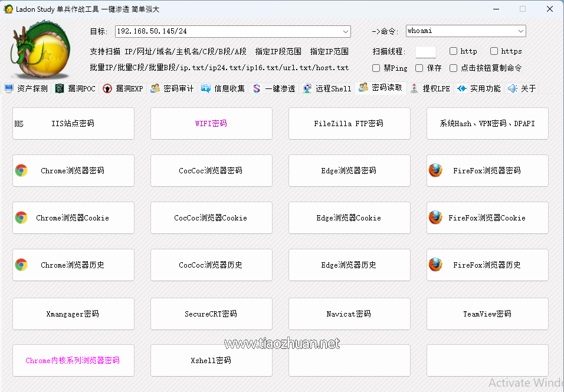Click the CocCoc浏览器密码 button

point(211,171)
